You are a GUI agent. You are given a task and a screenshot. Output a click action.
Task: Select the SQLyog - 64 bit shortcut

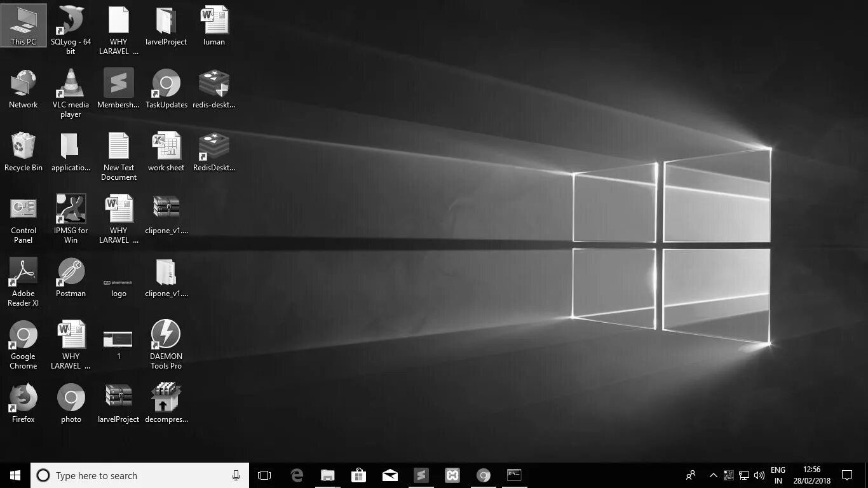pos(71,30)
